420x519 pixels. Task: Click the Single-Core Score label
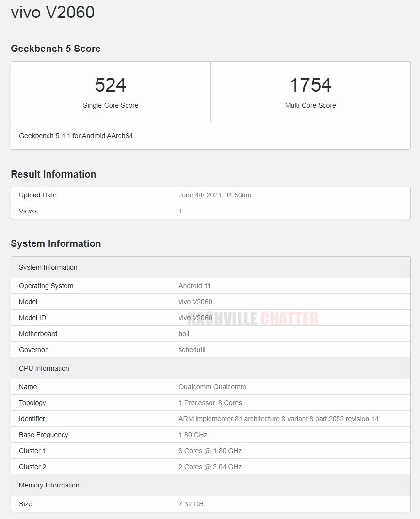click(111, 105)
